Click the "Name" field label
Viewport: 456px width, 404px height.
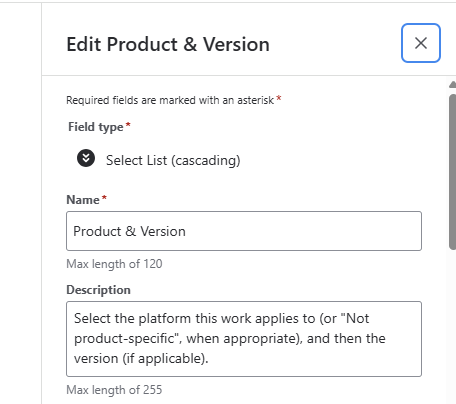pyautogui.click(x=83, y=200)
